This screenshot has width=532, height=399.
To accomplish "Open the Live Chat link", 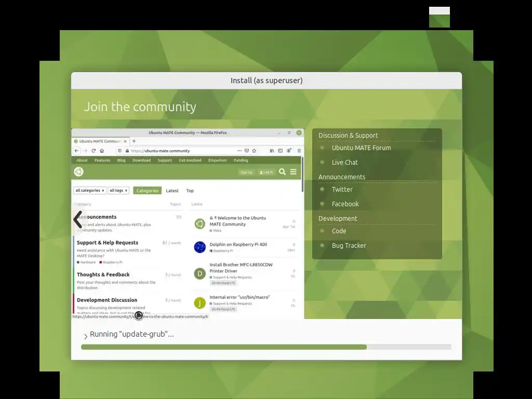I will pyautogui.click(x=344, y=163).
